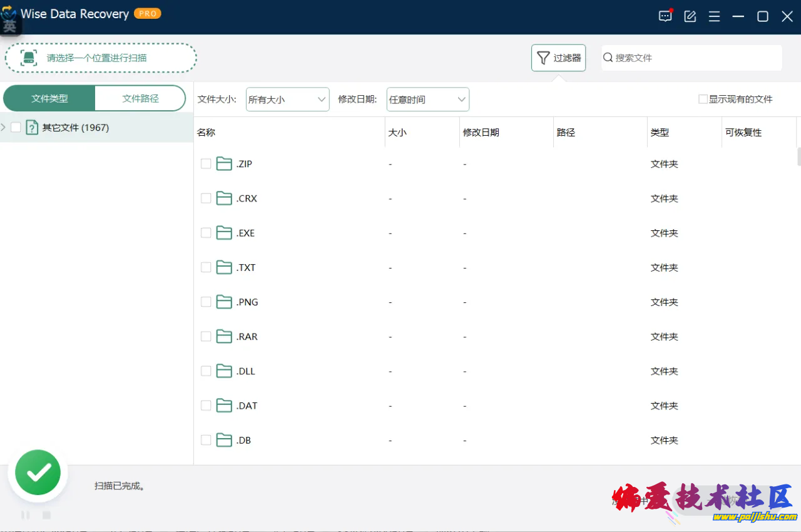Click the 请选择一个位置进行扫描 button

(x=101, y=58)
